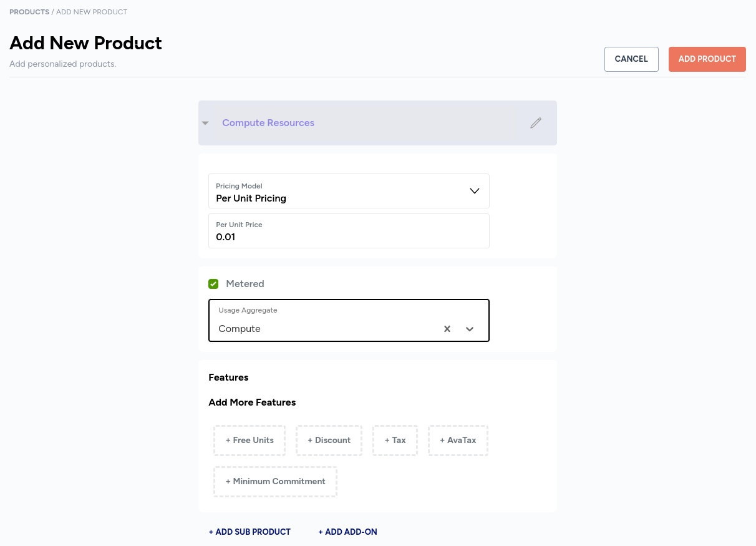Open the Pricing Model dropdown
The image size is (756, 546).
click(349, 191)
